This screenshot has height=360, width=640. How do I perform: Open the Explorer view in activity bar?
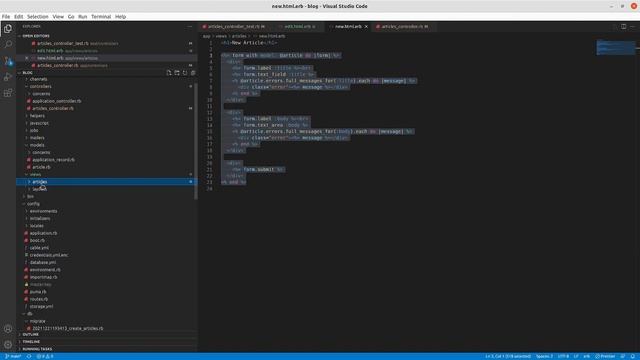point(8,28)
